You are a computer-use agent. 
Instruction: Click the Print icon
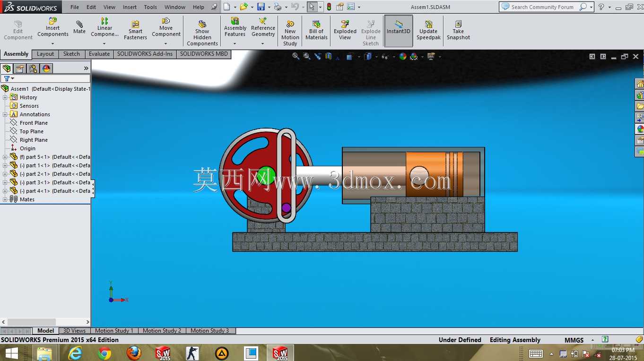[x=278, y=7]
